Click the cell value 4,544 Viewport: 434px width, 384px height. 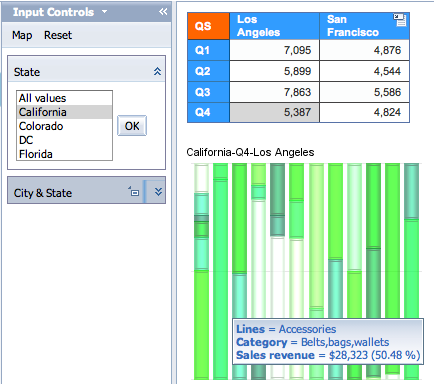click(364, 71)
